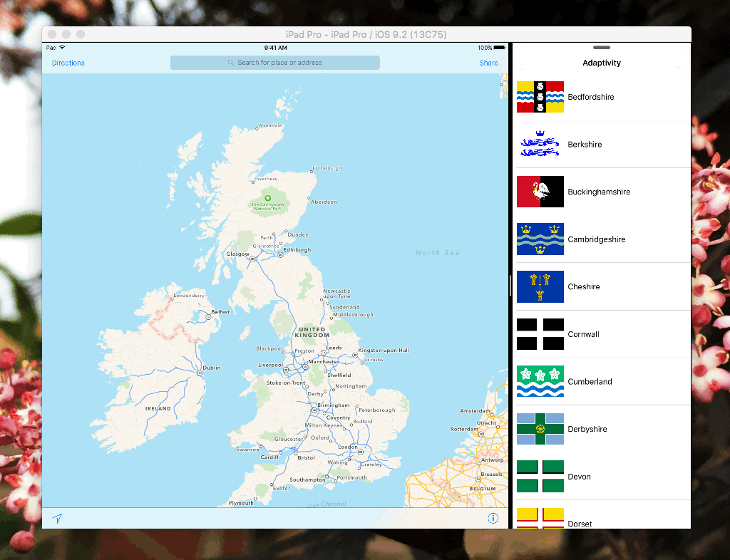
Task: Click the Bristol label on map
Action: point(306,457)
